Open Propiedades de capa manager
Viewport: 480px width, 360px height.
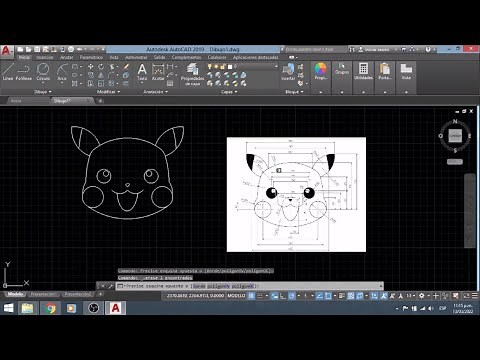click(x=193, y=74)
